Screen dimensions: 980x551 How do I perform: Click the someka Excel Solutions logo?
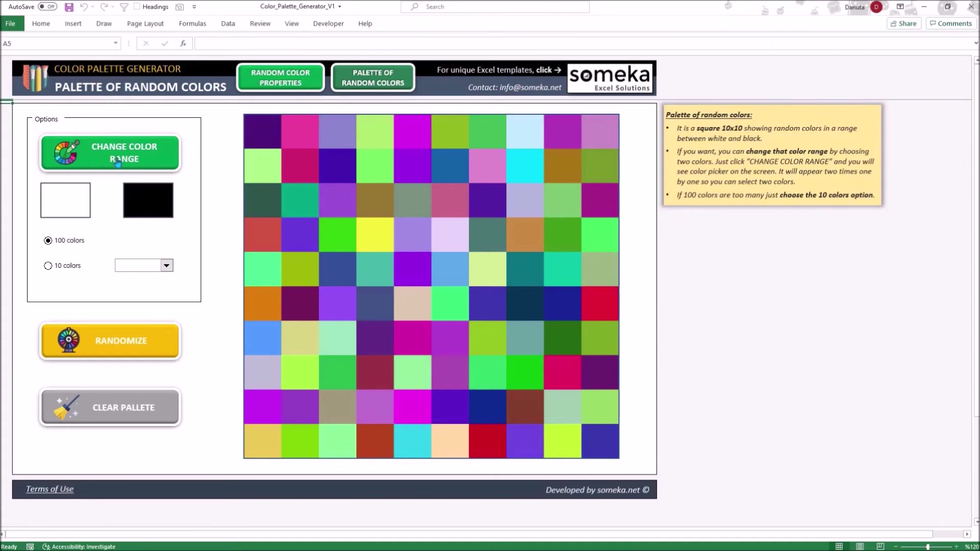(609, 78)
